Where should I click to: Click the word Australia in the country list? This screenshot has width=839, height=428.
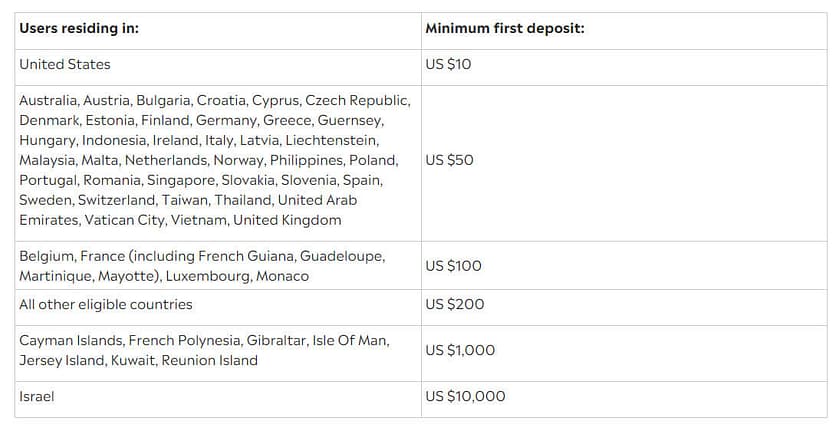tap(47, 101)
